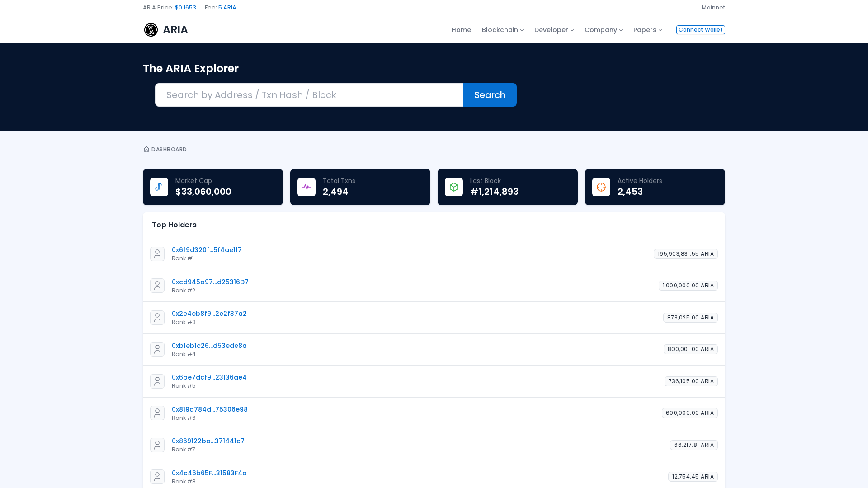This screenshot has height=488, width=868.
Task: Click the Active Holders face icon
Action: (601, 187)
